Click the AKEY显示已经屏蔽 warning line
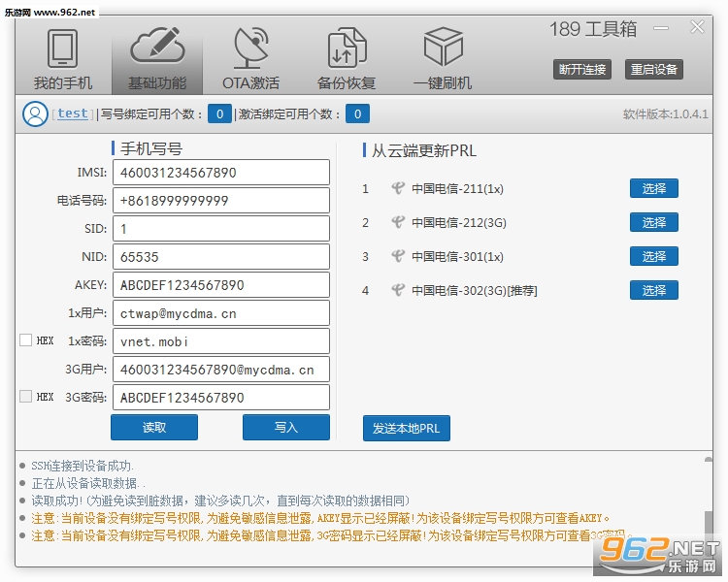This screenshot has width=728, height=582. [x=320, y=518]
